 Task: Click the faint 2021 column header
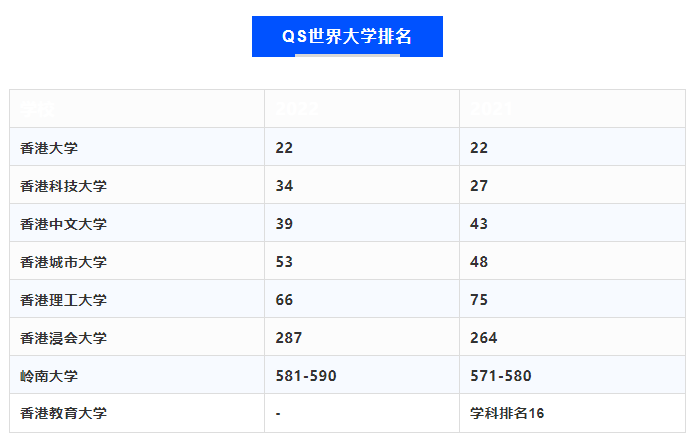(x=572, y=109)
